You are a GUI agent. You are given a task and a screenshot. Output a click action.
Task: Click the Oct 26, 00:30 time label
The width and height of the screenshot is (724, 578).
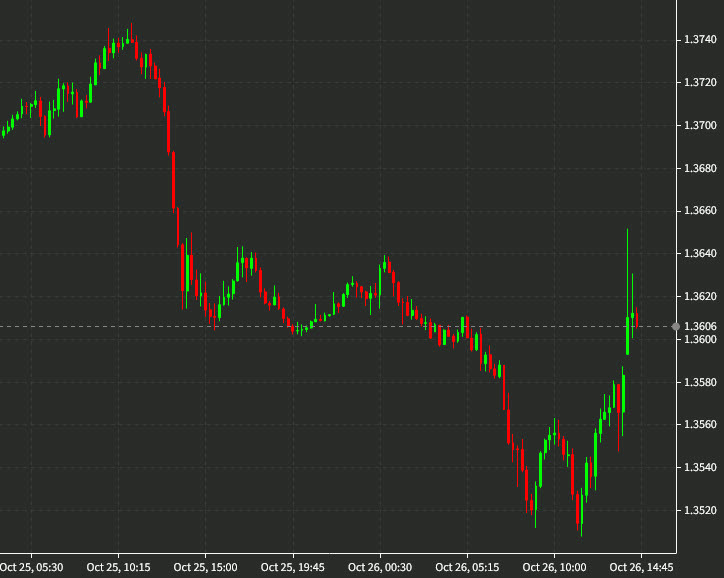point(380,567)
